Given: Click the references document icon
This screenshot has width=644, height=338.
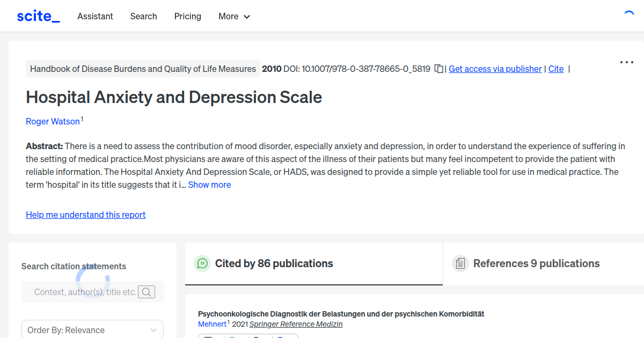Looking at the screenshot, I should click(460, 263).
